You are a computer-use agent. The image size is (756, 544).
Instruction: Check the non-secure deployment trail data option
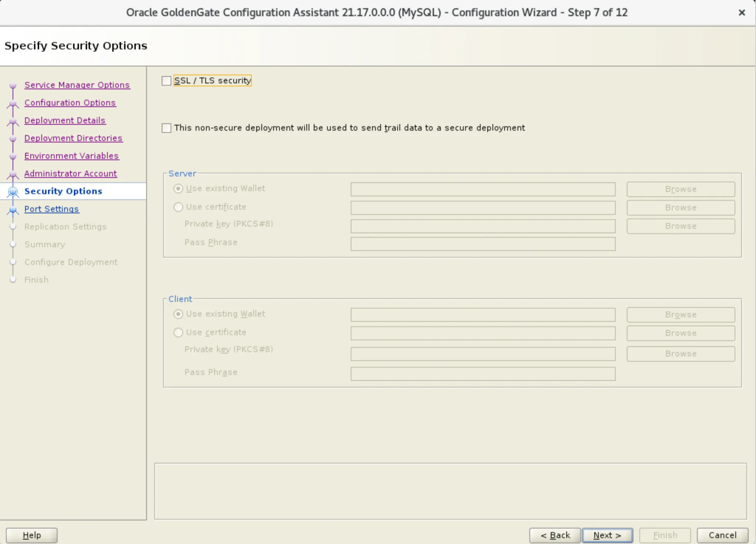click(166, 128)
